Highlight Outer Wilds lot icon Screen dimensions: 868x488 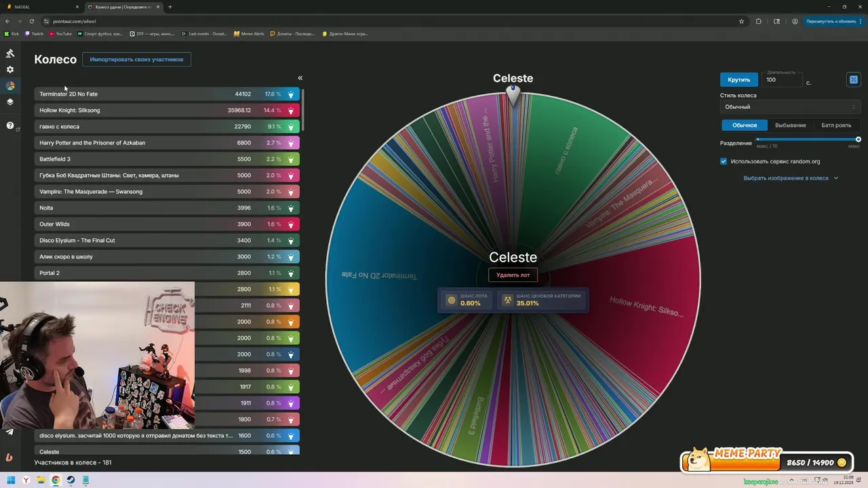click(x=291, y=224)
